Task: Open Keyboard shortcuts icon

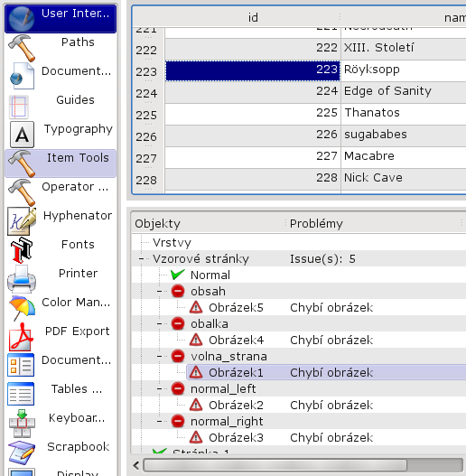Action: click(22, 424)
